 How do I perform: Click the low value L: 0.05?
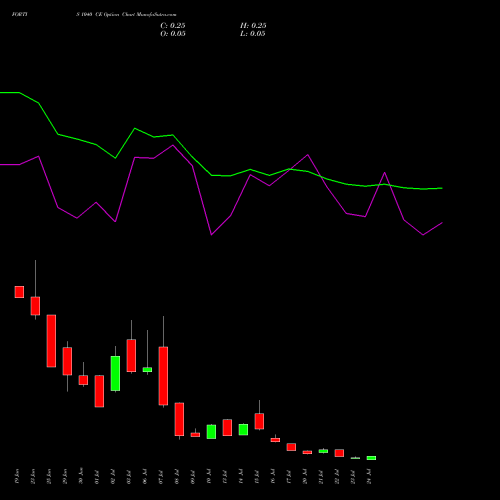click(253, 34)
